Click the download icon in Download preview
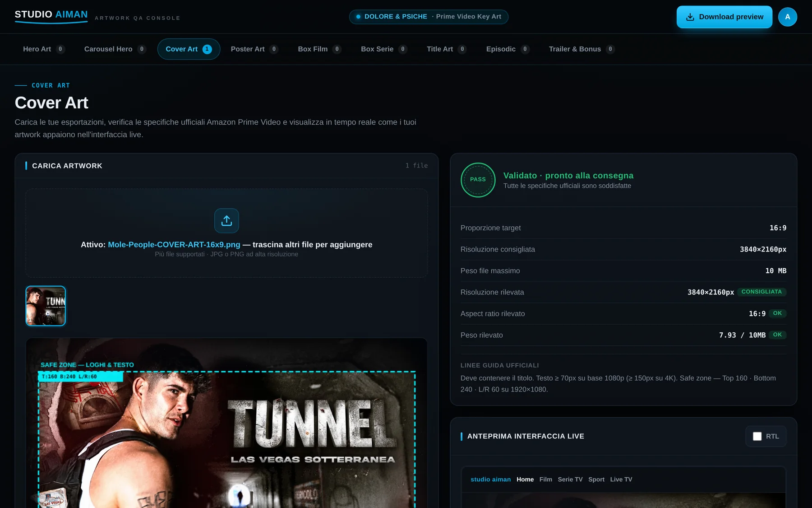This screenshot has height=508, width=812. [x=690, y=17]
